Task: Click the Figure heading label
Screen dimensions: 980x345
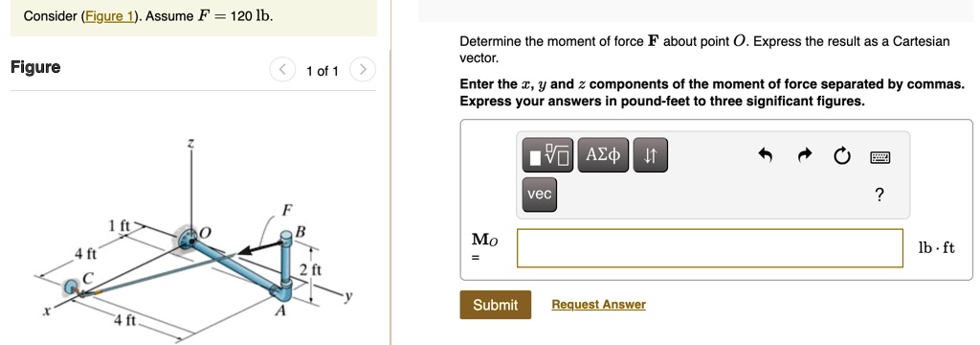Action: pyautogui.click(x=35, y=67)
